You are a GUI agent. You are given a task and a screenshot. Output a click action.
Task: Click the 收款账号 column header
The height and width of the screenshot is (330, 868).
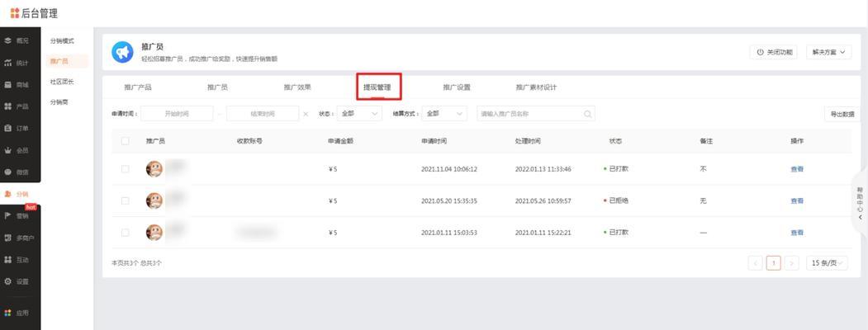pyautogui.click(x=249, y=141)
